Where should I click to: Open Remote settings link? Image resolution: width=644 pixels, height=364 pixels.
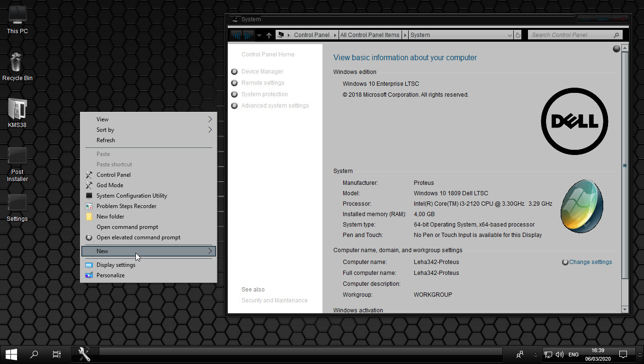263,83
